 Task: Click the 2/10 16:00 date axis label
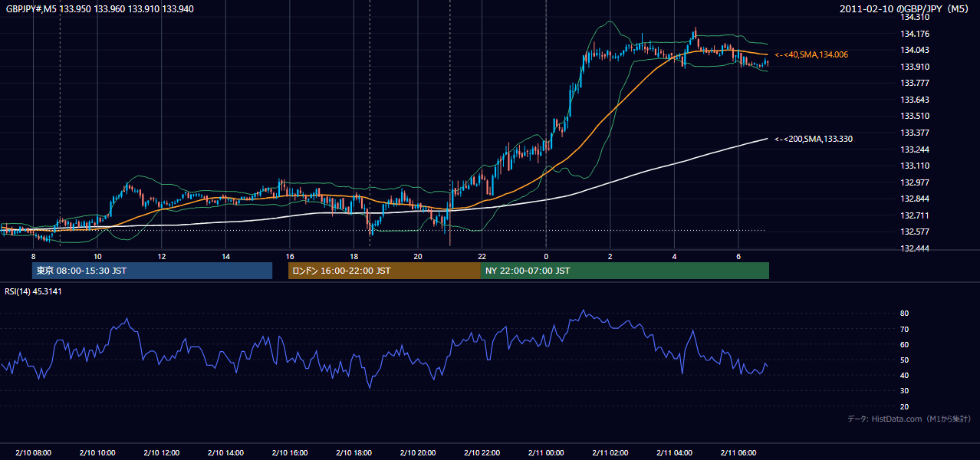click(x=290, y=453)
